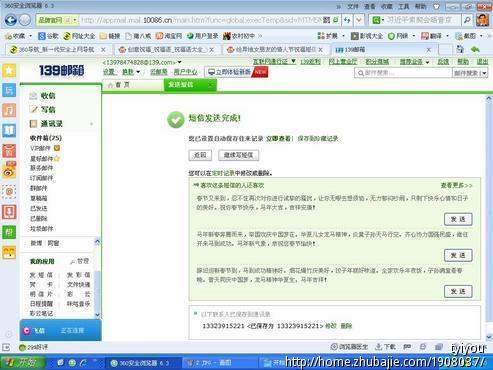
Task: Open the 猪八戒 bookmark
Action: click(138, 36)
